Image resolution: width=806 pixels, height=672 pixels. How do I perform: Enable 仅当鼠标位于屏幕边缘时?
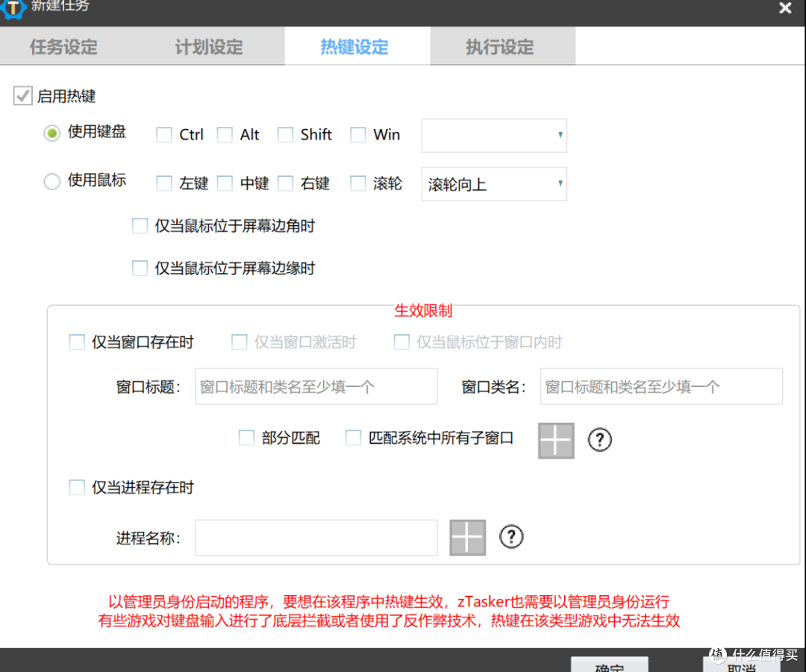[x=140, y=268]
